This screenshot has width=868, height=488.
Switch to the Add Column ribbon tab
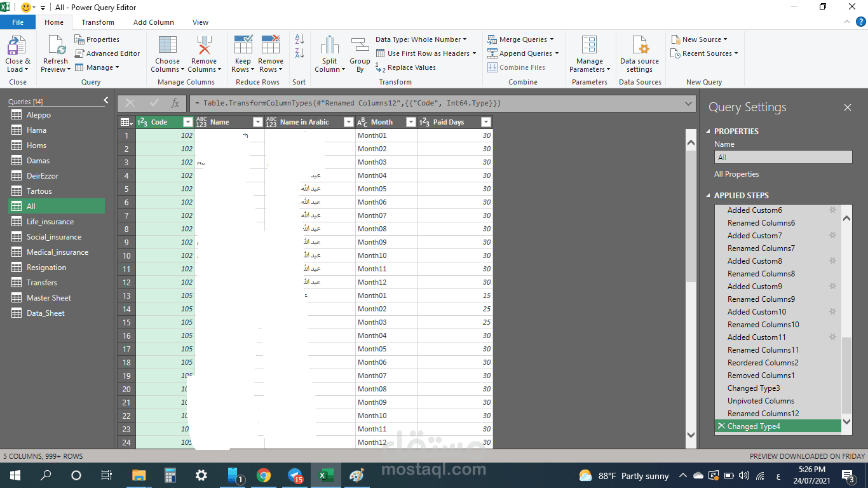(153, 22)
